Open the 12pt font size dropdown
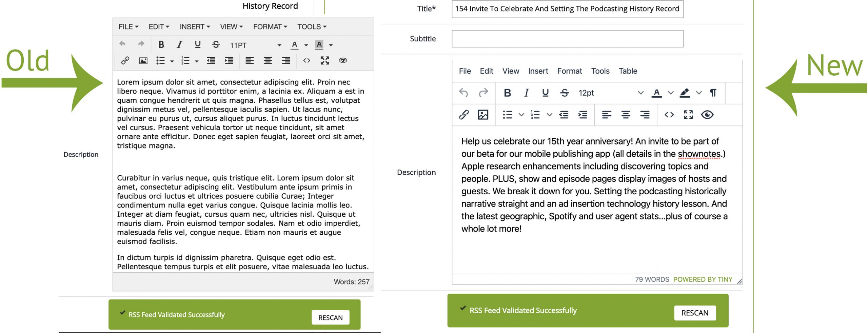Screen dimensions: 868x333 pyautogui.click(x=611, y=93)
